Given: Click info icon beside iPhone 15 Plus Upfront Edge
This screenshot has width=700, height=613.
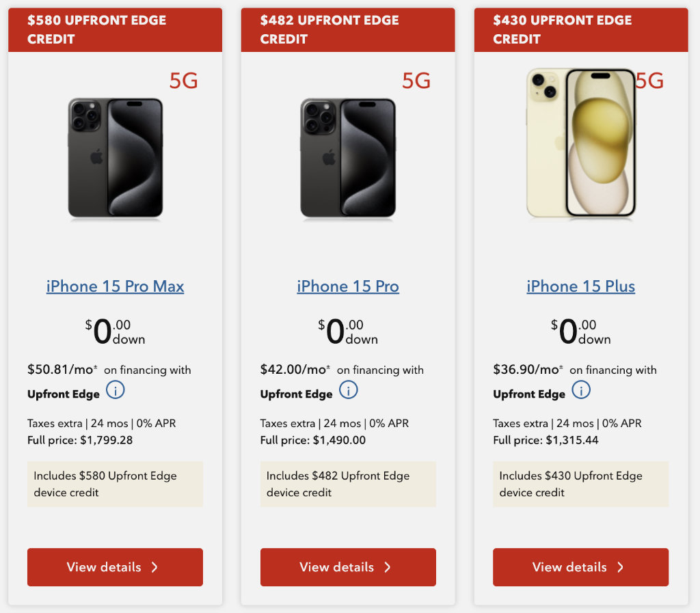Looking at the screenshot, I should pyautogui.click(x=581, y=391).
